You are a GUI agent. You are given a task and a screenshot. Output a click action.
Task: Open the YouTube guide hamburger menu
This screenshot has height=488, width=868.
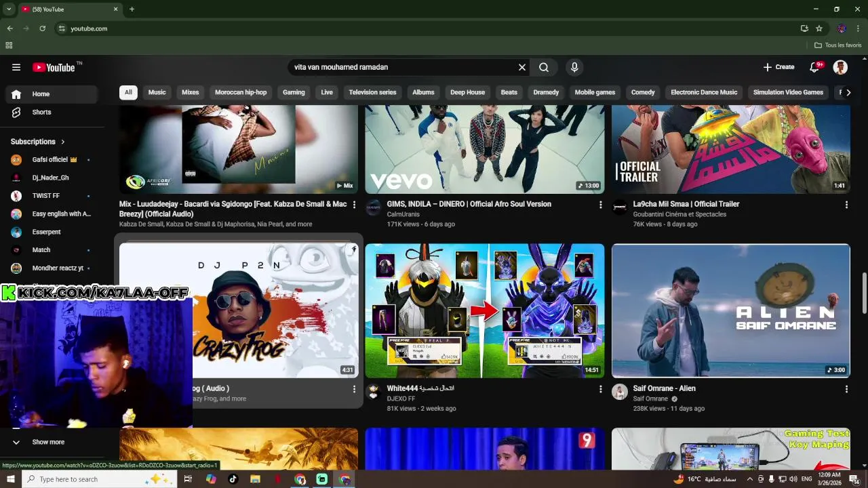click(x=16, y=67)
